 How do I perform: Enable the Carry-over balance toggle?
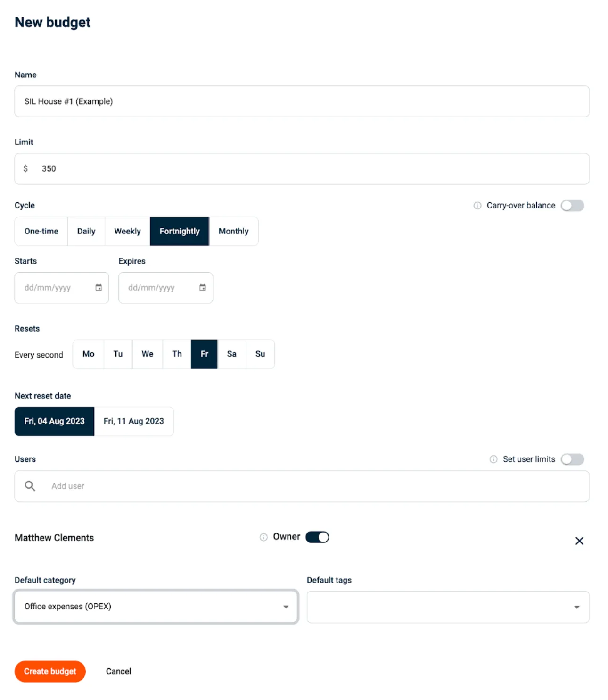[572, 206]
